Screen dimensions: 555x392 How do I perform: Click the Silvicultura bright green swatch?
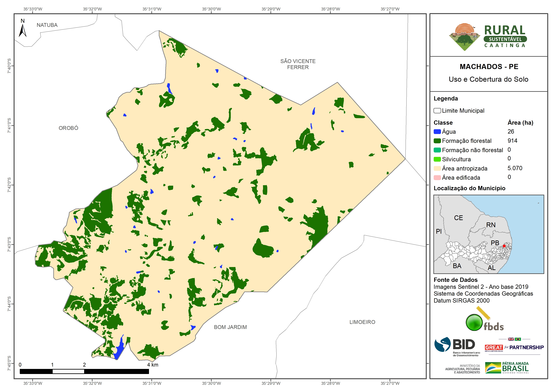[437, 159]
